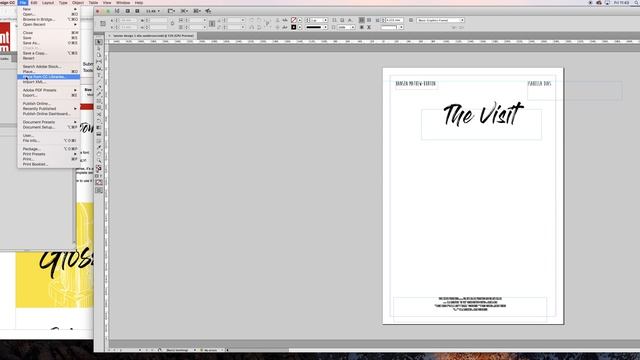The width and height of the screenshot is (640, 360).
Task: Open the object style dropdown
Action: (462, 20)
